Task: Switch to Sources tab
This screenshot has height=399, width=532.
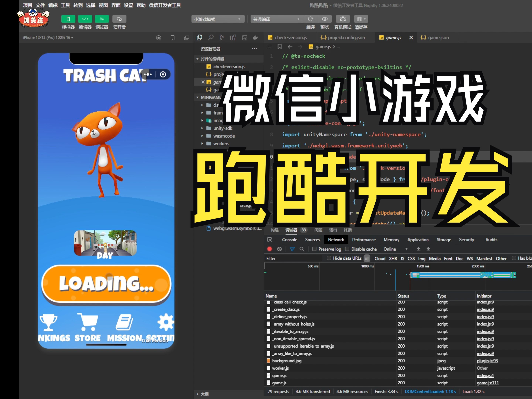Action: 312,240
